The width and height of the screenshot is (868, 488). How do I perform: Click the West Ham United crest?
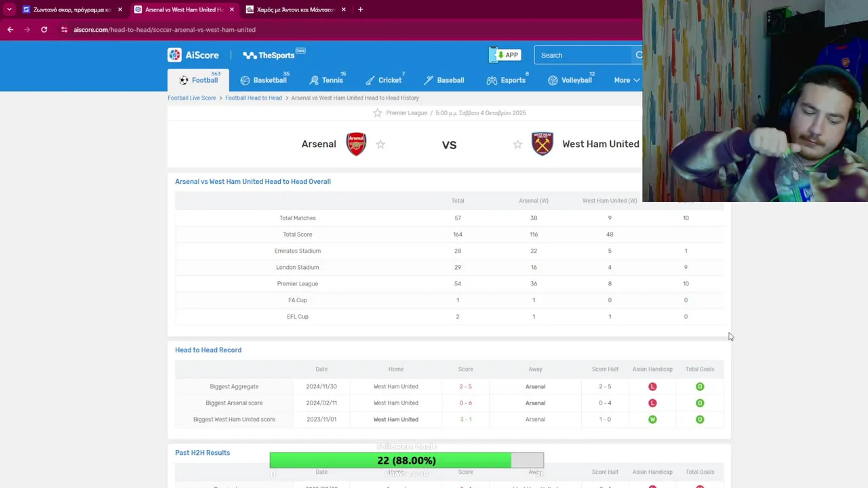(542, 144)
